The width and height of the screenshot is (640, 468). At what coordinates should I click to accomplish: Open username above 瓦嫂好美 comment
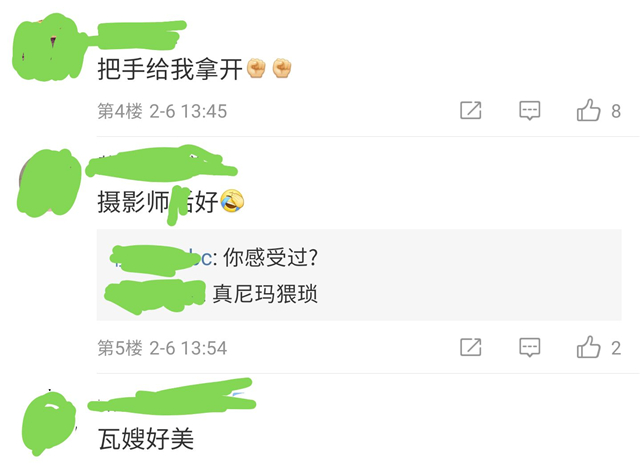click(x=171, y=397)
